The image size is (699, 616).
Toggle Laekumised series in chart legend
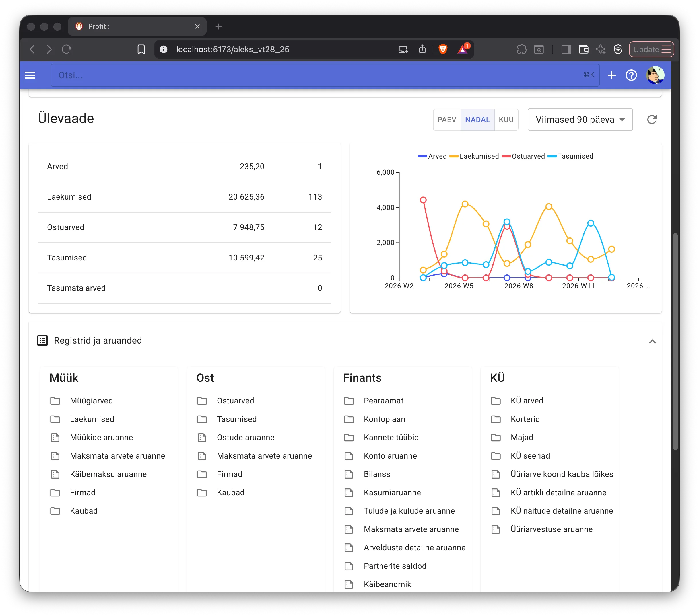click(x=474, y=156)
